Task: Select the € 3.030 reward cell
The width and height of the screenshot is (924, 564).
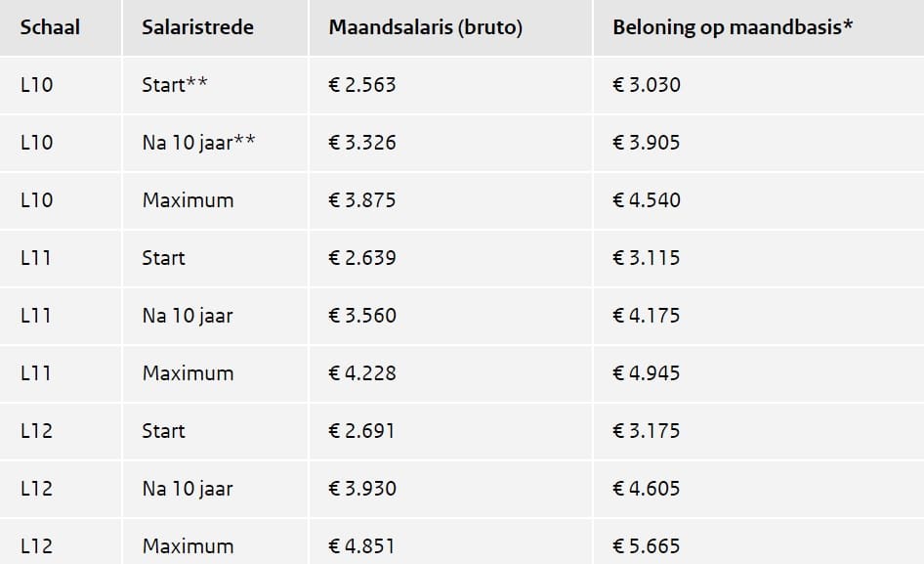Action: pos(647,85)
